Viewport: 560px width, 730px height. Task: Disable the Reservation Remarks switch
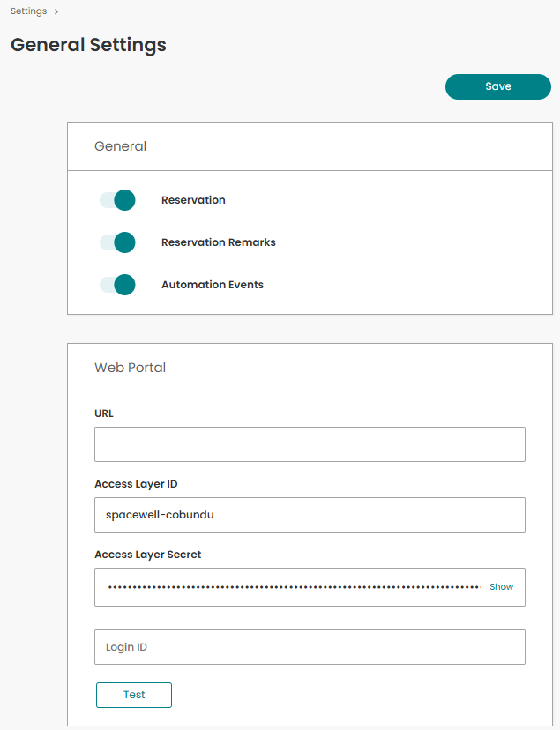pyautogui.click(x=117, y=242)
